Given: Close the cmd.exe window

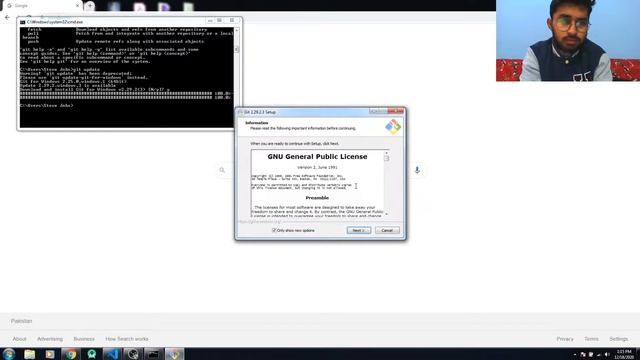Looking at the screenshot, I should pos(232,20).
